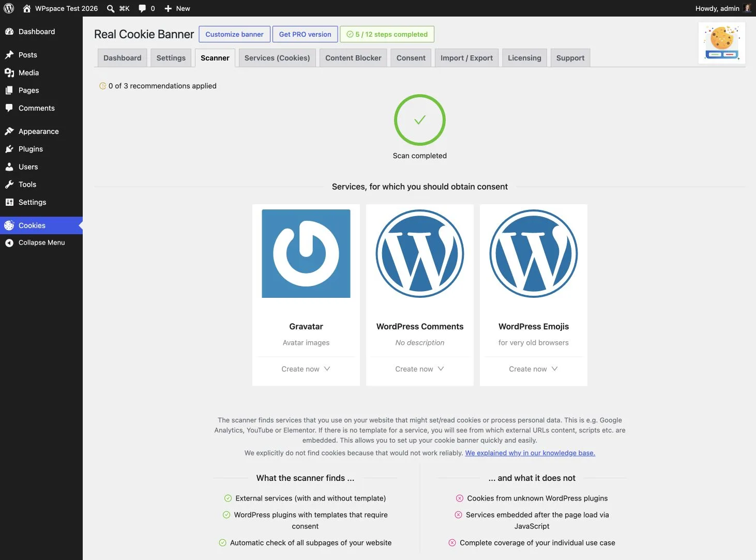Image resolution: width=756 pixels, height=560 pixels.
Task: Click 0 of 3 recommendations applied
Action: tap(158, 86)
